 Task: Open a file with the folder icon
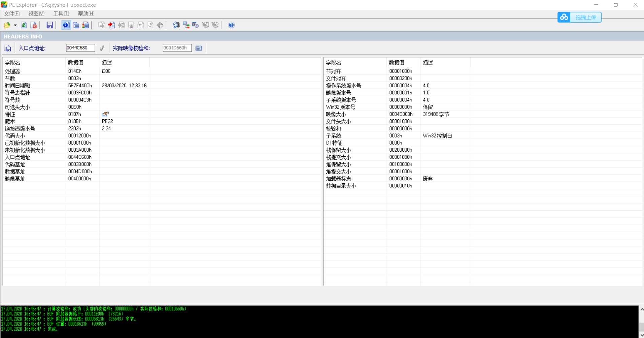[x=7, y=25]
